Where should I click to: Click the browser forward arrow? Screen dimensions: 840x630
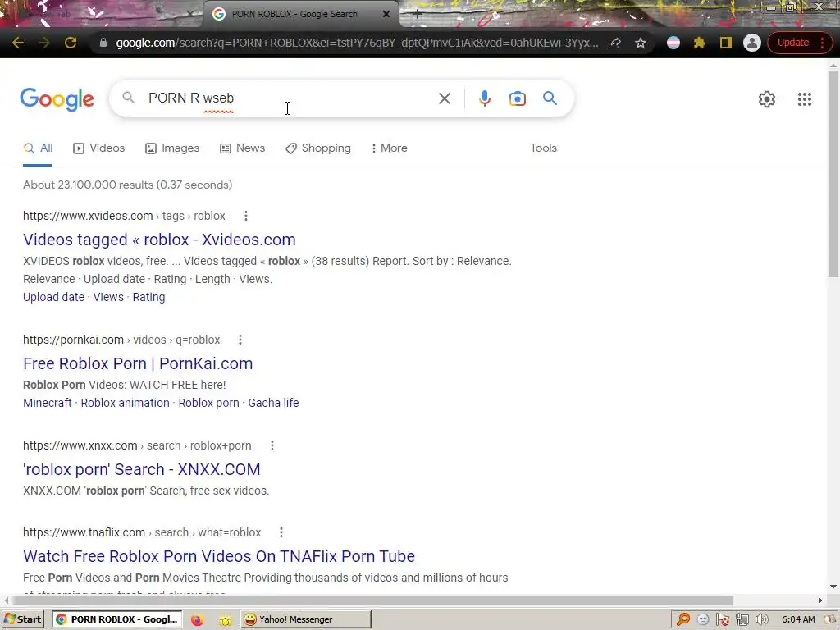click(x=44, y=43)
